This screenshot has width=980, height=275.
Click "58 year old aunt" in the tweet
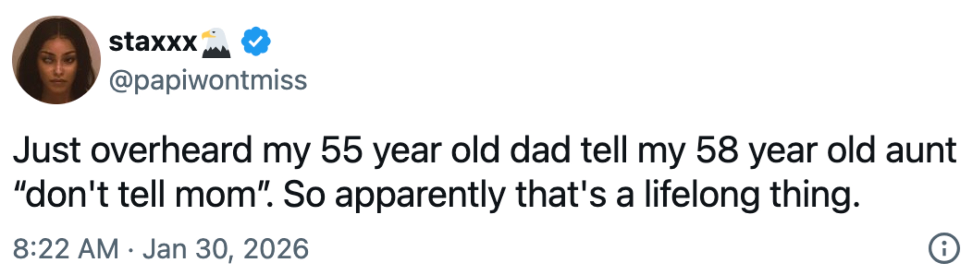(x=826, y=150)
